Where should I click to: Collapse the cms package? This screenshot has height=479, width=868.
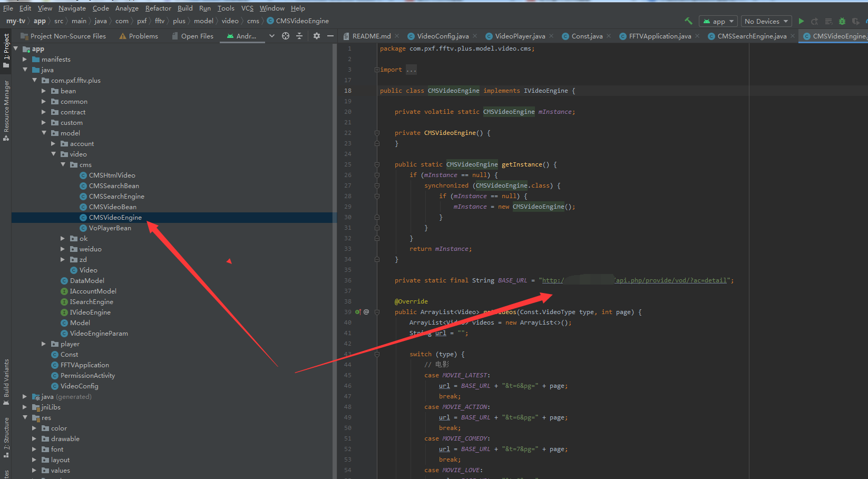tap(63, 164)
